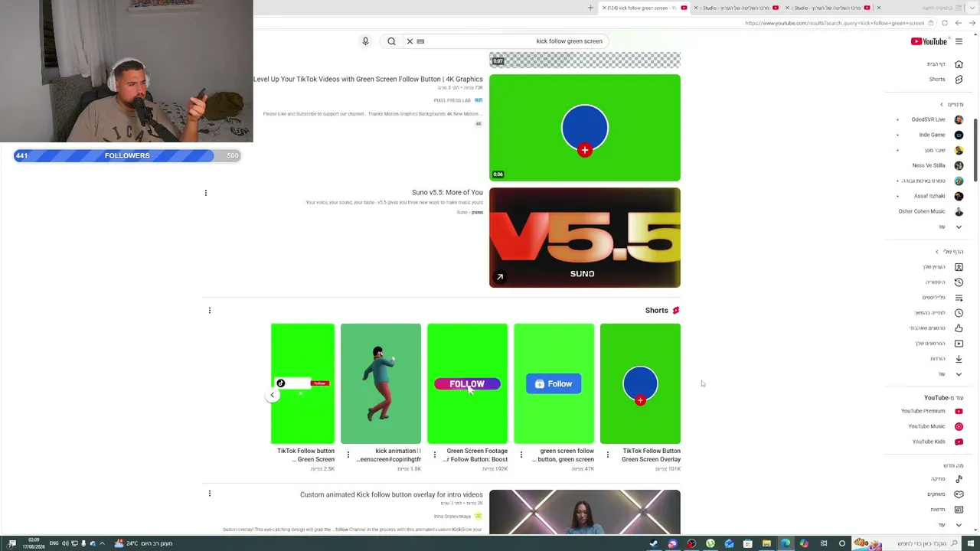
Task: Open Shorts in the sidebar
Action: [946, 80]
